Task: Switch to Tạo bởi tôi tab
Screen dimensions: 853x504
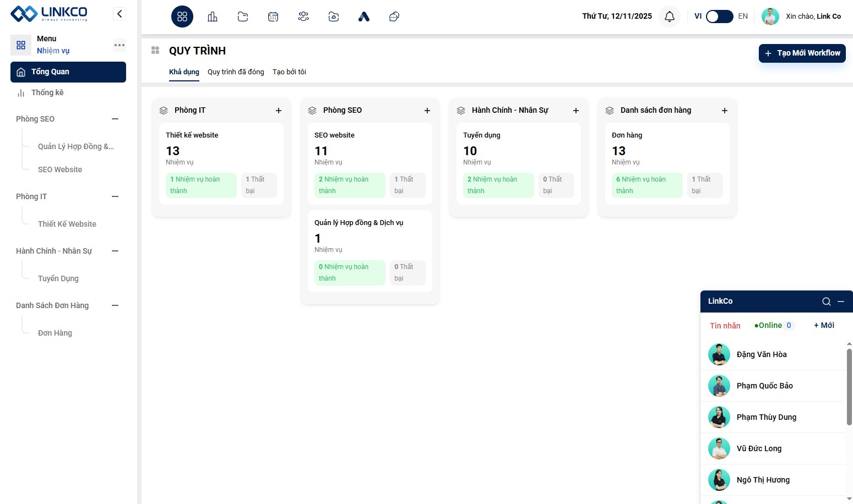Action: 289,72
